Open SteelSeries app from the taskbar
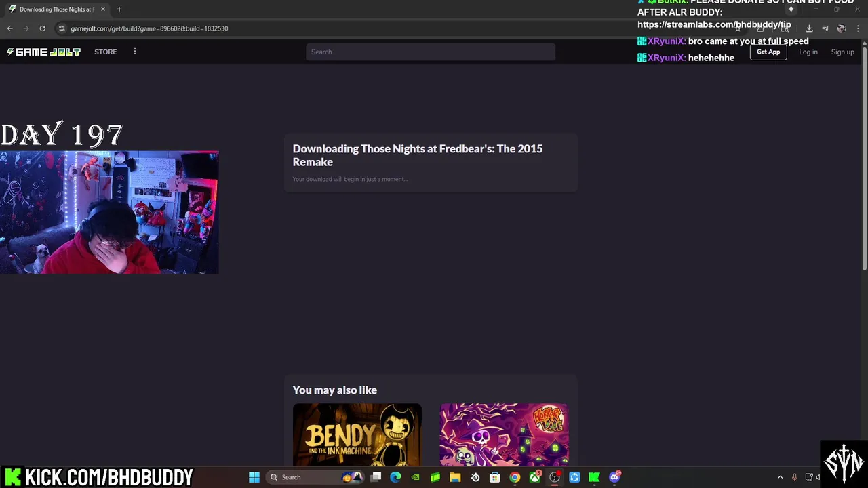Screen dimensions: 868x488 tap(475, 477)
